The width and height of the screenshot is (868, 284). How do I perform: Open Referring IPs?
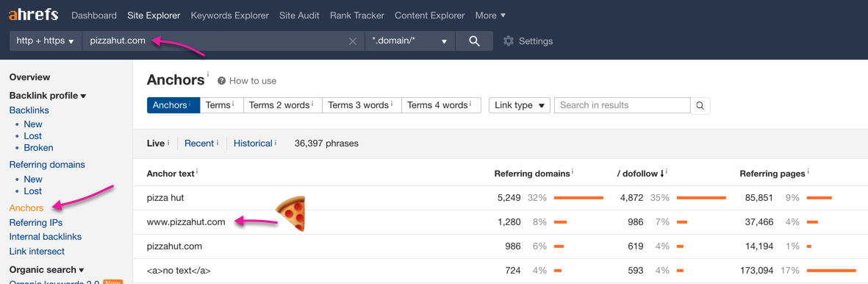point(36,222)
